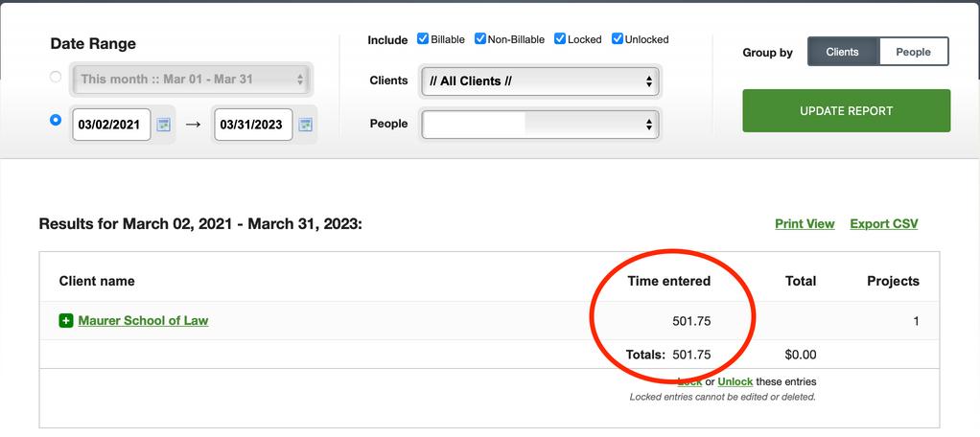Image resolution: width=980 pixels, height=437 pixels.
Task: Disable the Unlocked checkbox
Action: point(618,38)
